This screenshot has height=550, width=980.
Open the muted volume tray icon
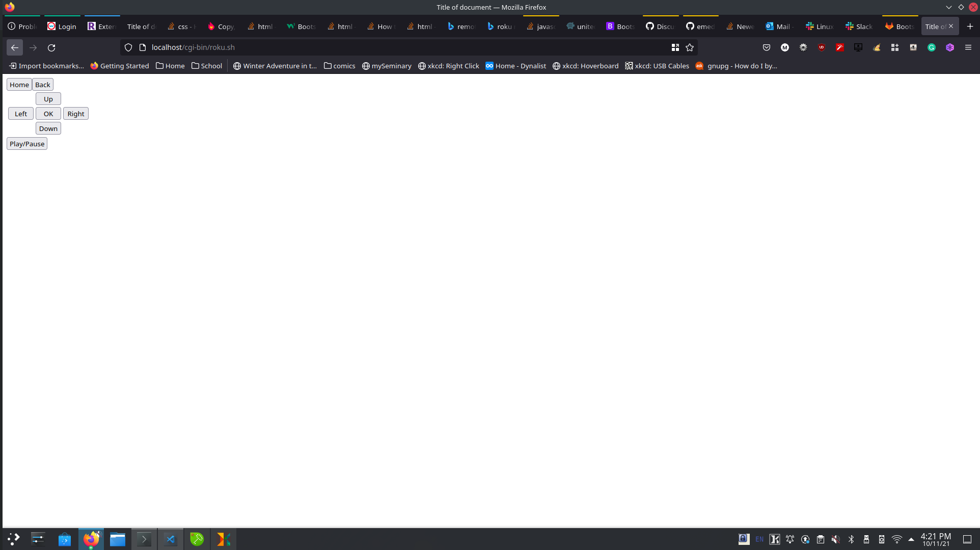click(836, 539)
